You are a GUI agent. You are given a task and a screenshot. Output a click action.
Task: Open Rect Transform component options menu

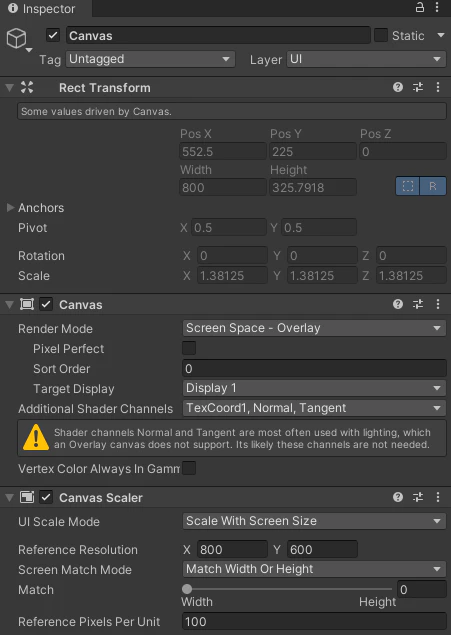tap(438, 87)
